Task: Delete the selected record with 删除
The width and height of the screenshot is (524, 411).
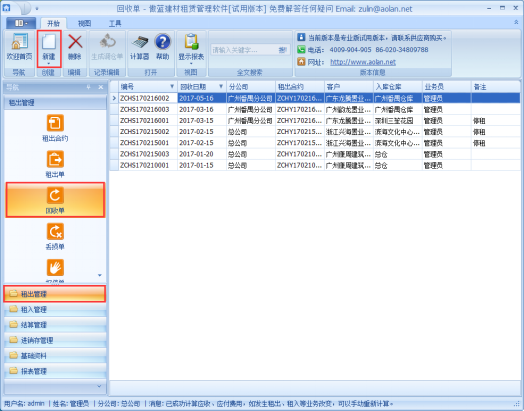Action: pos(75,47)
